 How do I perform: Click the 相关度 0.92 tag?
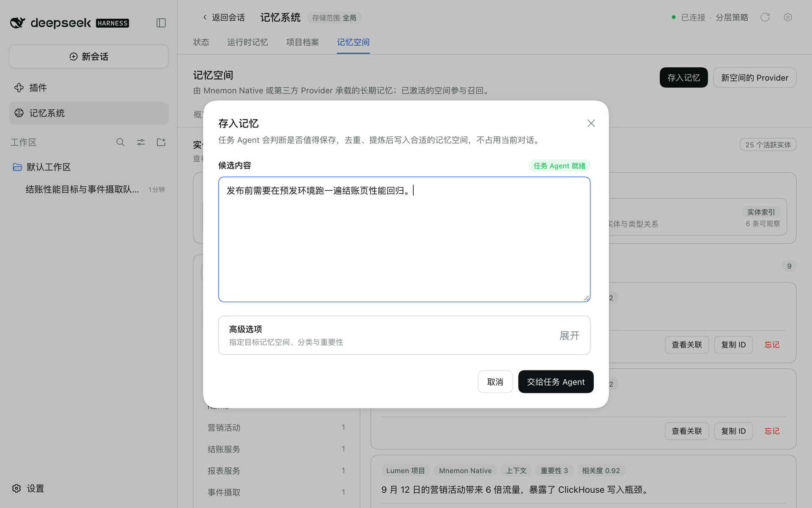click(x=601, y=470)
